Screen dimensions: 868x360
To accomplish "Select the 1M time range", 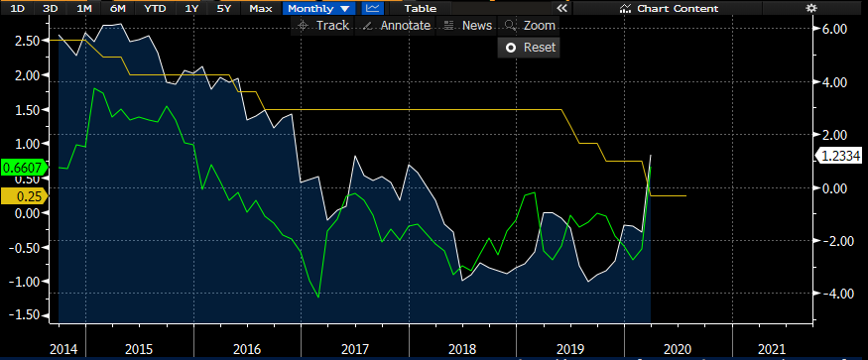I will tap(84, 8).
